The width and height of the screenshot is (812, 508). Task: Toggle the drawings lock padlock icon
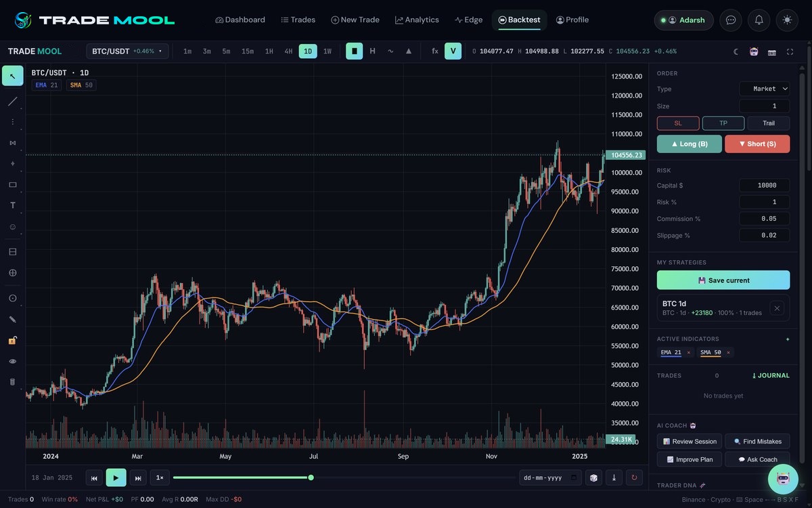(12, 340)
